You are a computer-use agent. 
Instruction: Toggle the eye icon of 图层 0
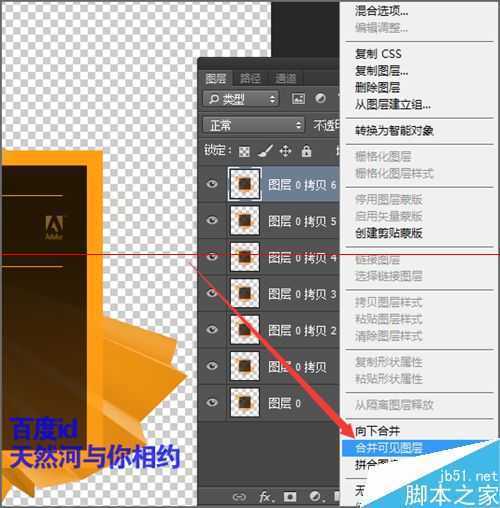(212, 402)
